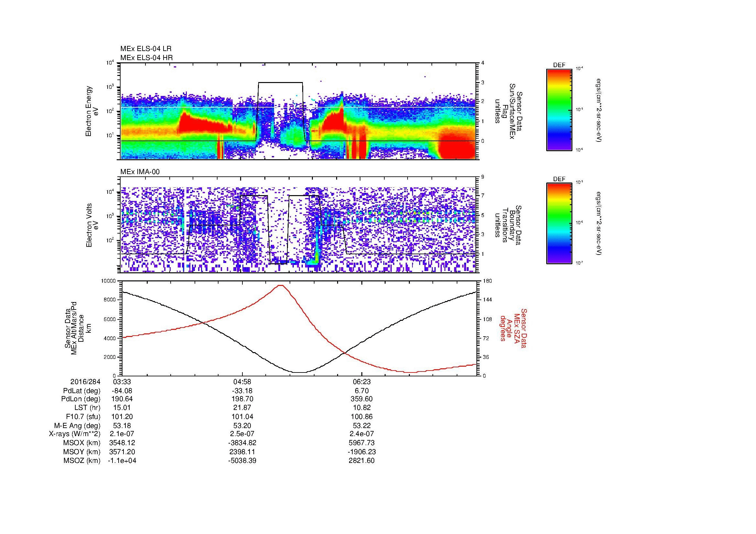Click the lower DEF color bar beside IMA panel
Viewport: 756px width, 534px height.
(x=559, y=224)
